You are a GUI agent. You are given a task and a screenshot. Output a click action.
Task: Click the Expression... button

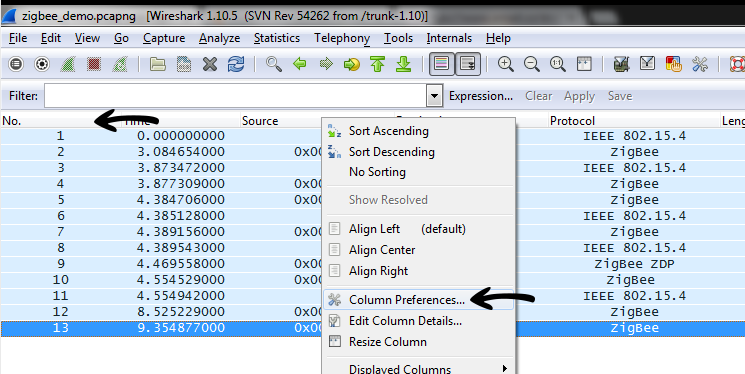[x=481, y=96]
